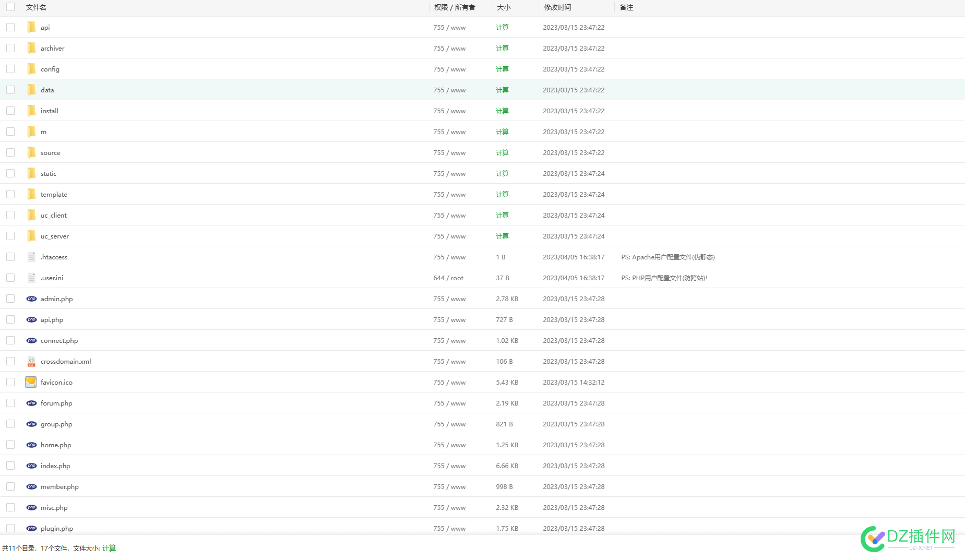This screenshot has width=965, height=560.
Task: Click the template folder icon
Action: click(x=31, y=194)
